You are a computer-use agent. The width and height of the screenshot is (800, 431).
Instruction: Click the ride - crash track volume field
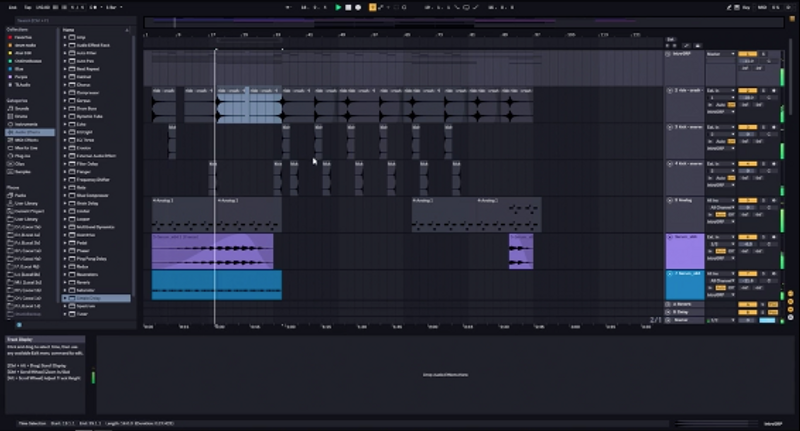pyautogui.click(x=748, y=97)
